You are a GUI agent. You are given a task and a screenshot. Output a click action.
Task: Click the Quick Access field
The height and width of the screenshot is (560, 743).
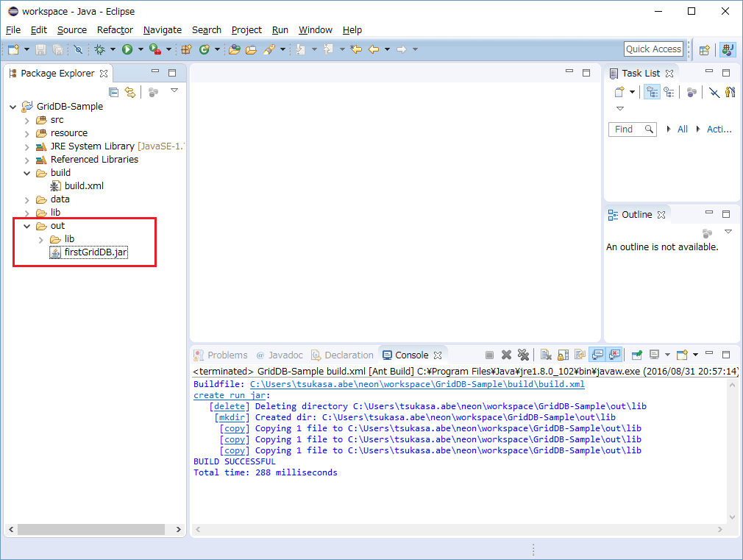click(x=653, y=49)
